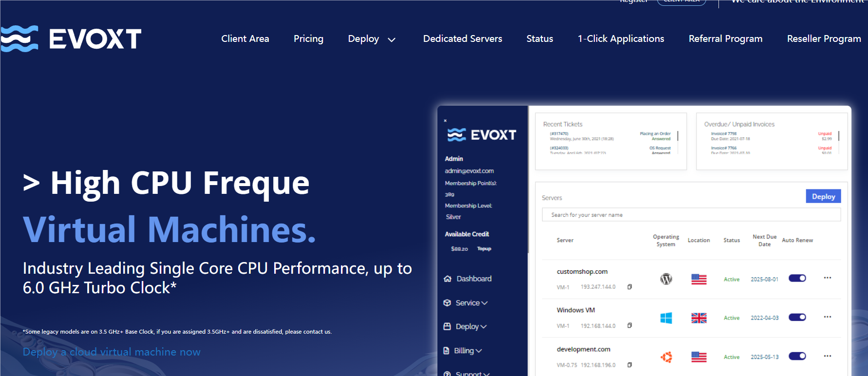Viewport: 868px width, 376px height.
Task: Disable auto renew for Windows VM
Action: [797, 317]
